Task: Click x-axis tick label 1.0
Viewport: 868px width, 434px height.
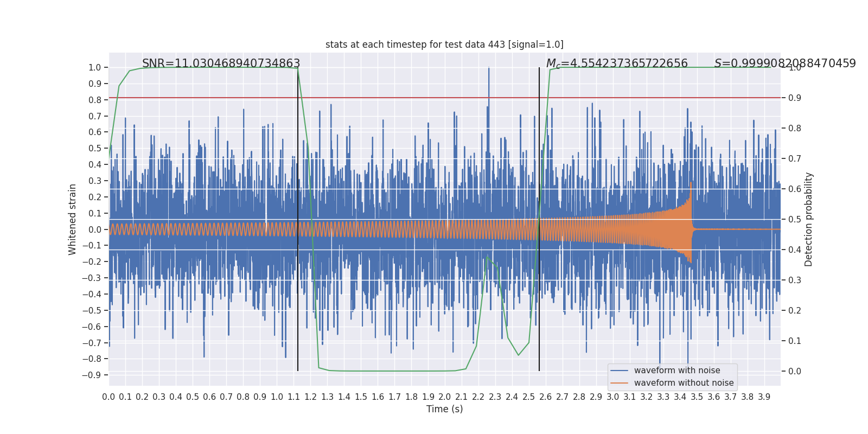Action: coord(277,397)
